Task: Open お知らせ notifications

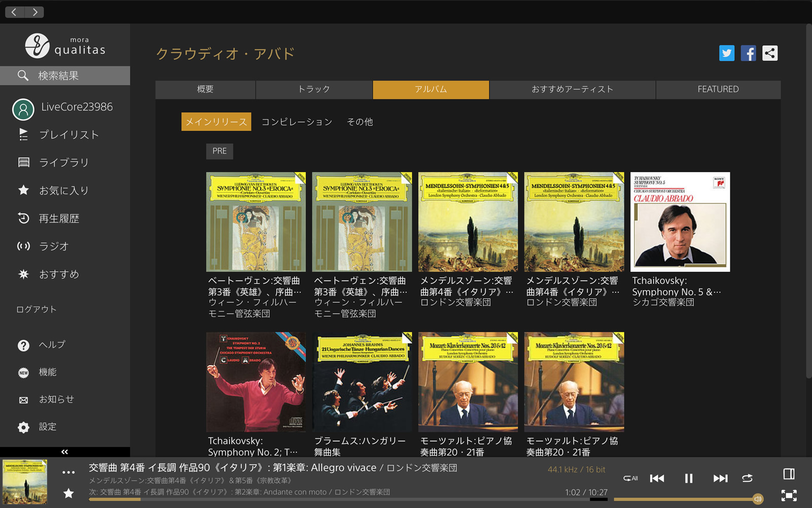Action: coord(46,400)
